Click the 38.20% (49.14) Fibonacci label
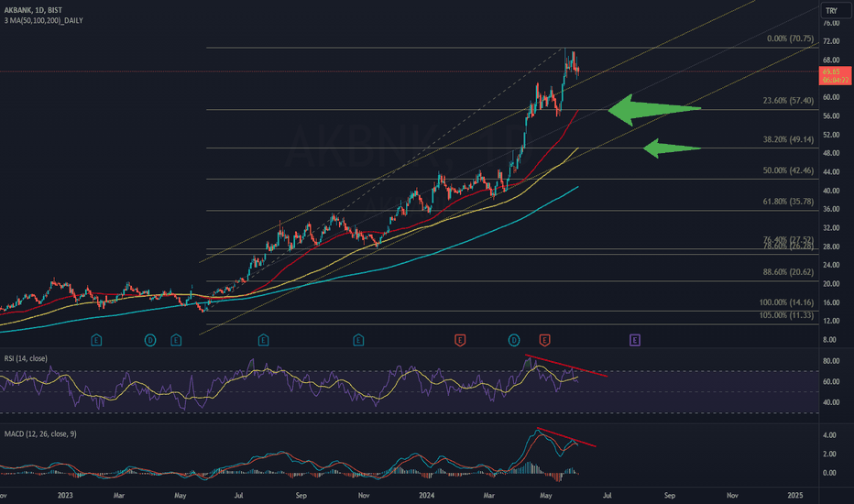 click(788, 139)
